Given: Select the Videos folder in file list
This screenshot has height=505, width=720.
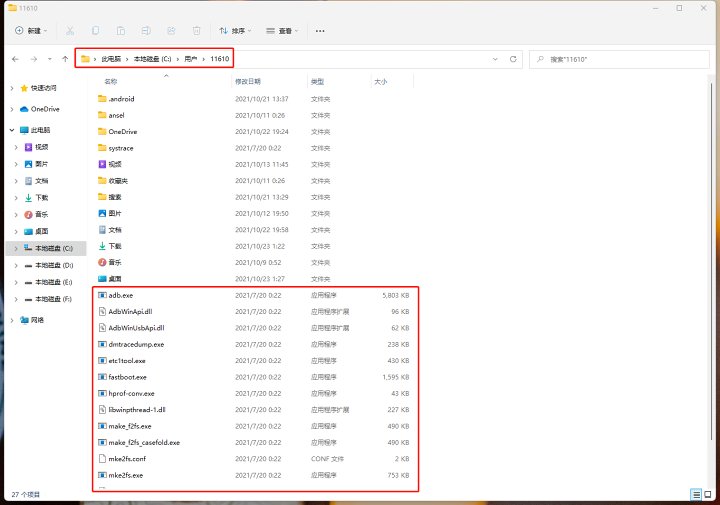Looking at the screenshot, I should pos(255,164).
